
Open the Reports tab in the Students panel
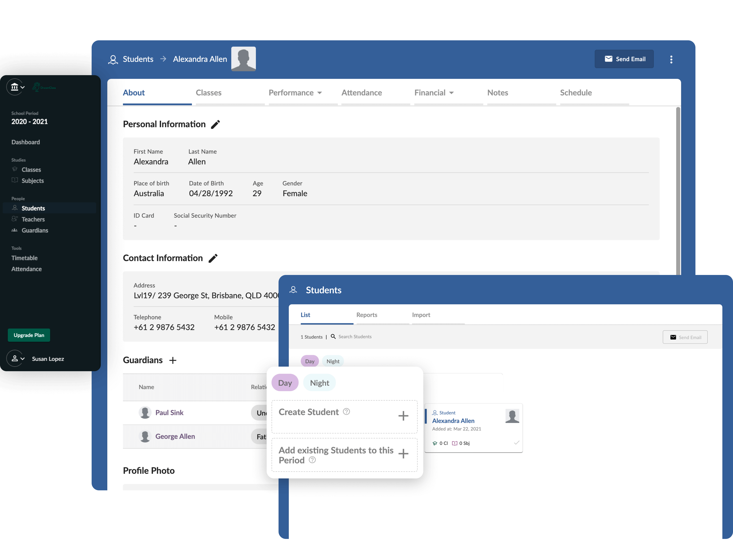point(367,315)
